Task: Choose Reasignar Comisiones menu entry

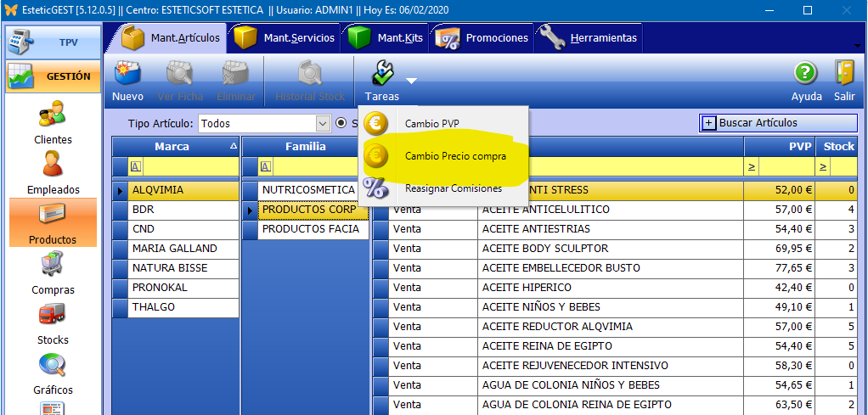Action: (453, 188)
